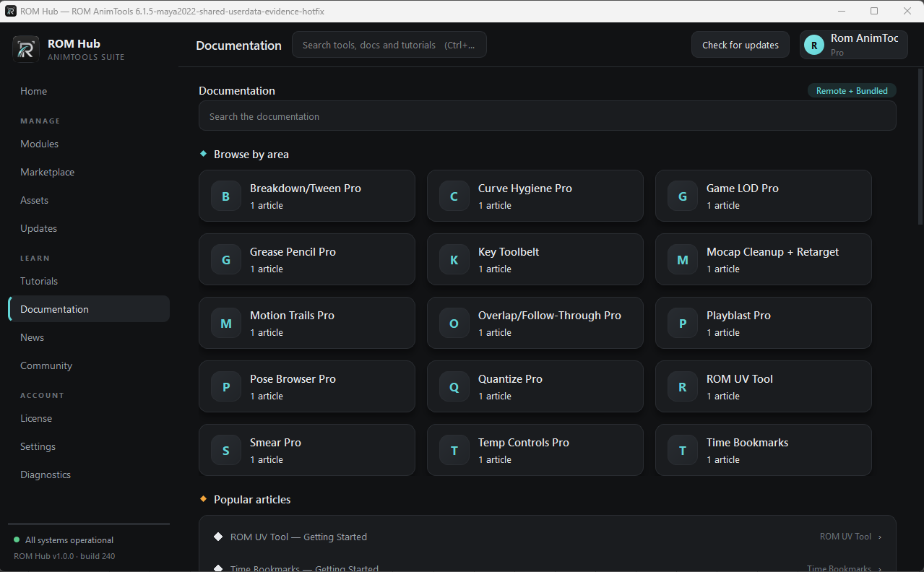This screenshot has height=572, width=924.
Task: Open ROM UV Tool — Getting Started article
Action: coord(548,537)
